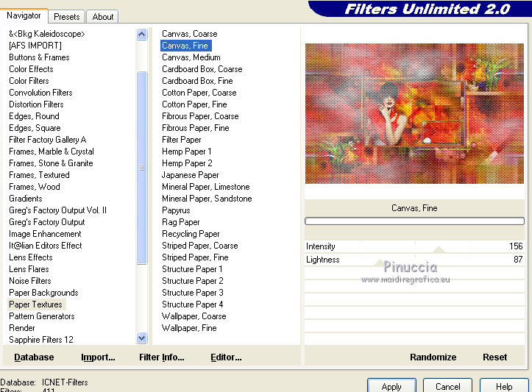The height and width of the screenshot is (392, 532).
Task: Select [AFS IMPORT] category
Action: [35, 46]
